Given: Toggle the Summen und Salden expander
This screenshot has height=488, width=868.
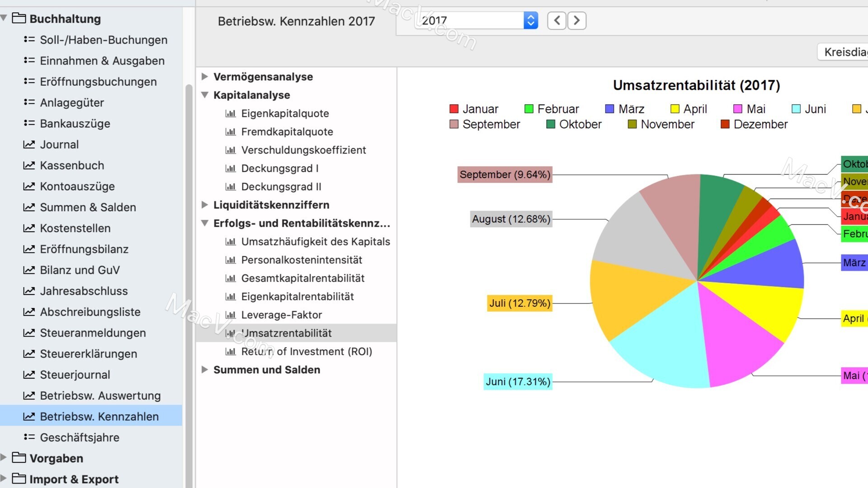Looking at the screenshot, I should (205, 370).
